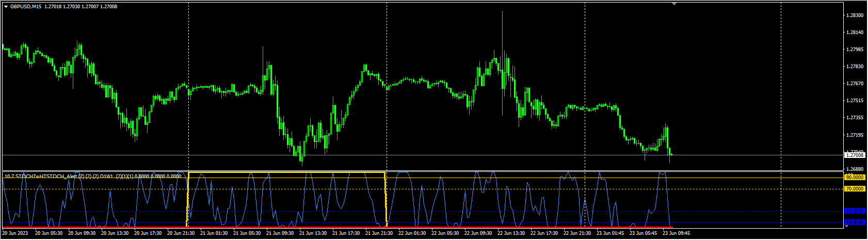The image size is (868, 240).
Task: Click the 1.28140 price scale value
Action: coord(855,33)
